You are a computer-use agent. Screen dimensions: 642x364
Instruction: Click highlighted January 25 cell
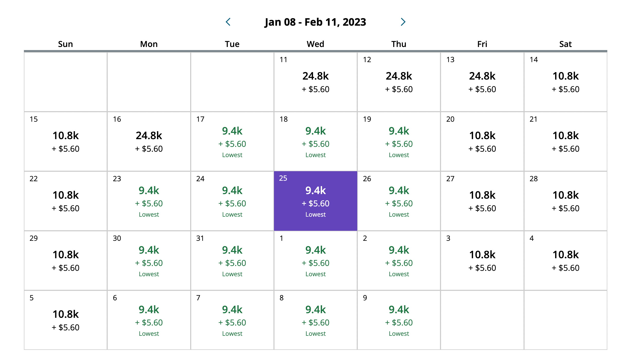[315, 201]
